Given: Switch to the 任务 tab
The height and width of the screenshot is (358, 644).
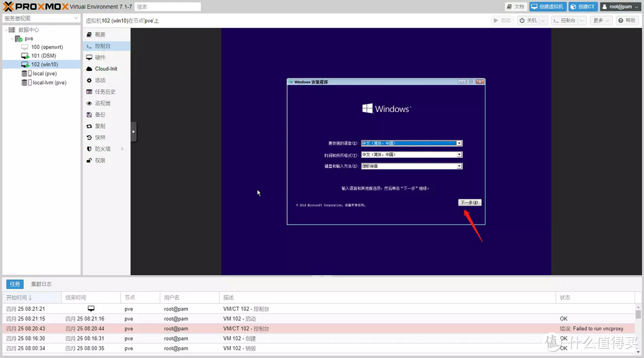Looking at the screenshot, I should tap(15, 284).
